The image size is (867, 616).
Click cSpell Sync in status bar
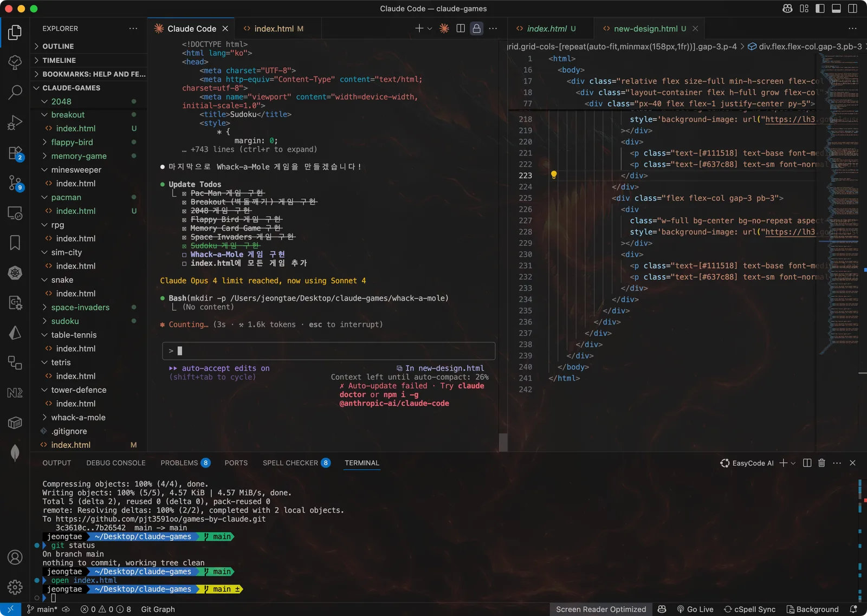749,609
